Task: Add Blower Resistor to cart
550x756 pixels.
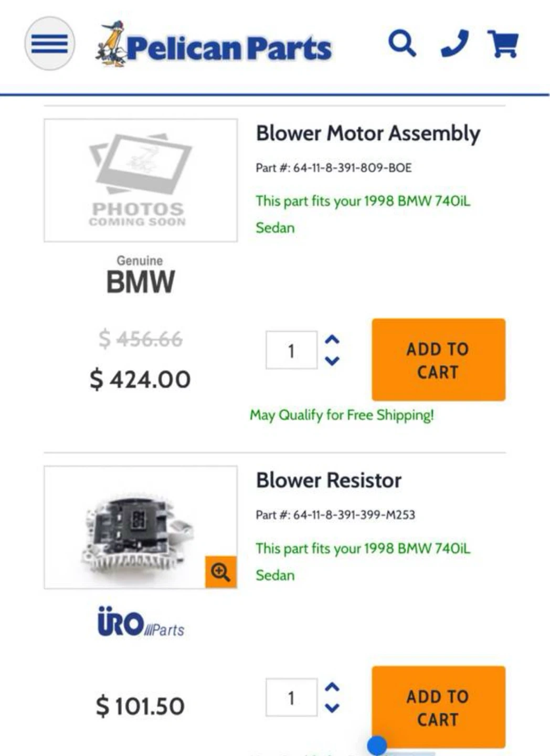Action: pyautogui.click(x=439, y=707)
